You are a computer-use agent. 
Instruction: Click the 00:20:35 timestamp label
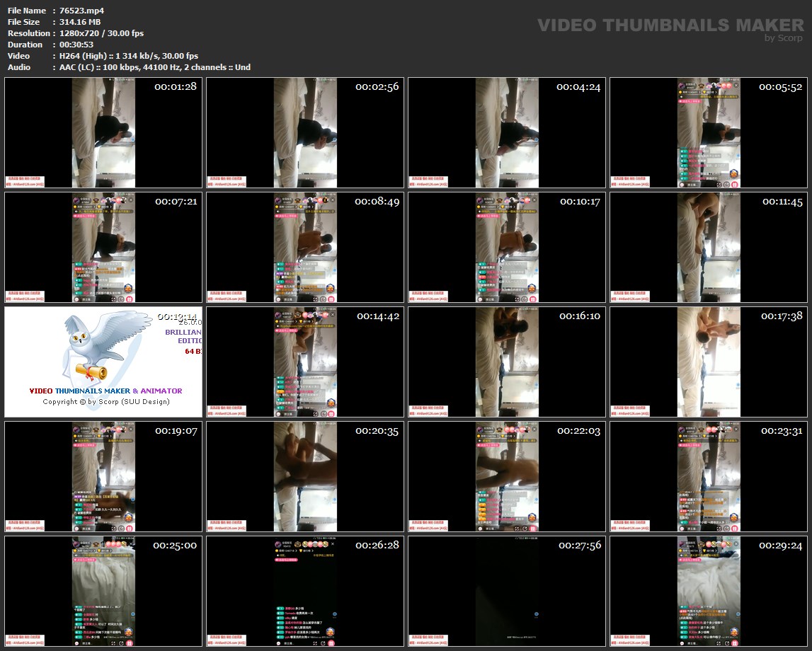pyautogui.click(x=377, y=431)
